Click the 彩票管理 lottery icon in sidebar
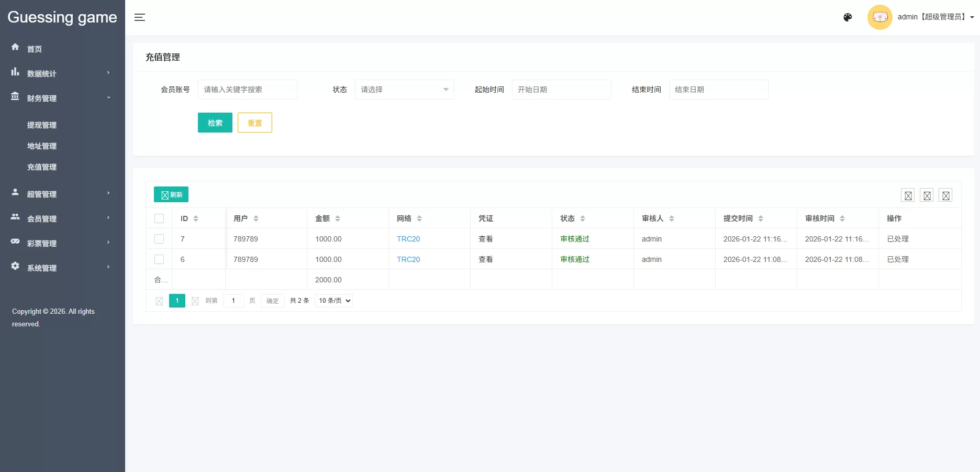The image size is (980, 472). click(x=15, y=242)
